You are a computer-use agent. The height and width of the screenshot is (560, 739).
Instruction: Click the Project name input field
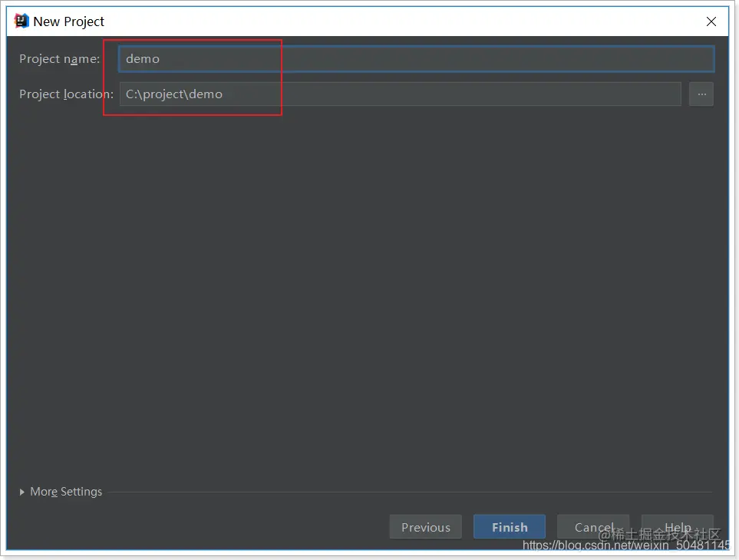[416, 59]
